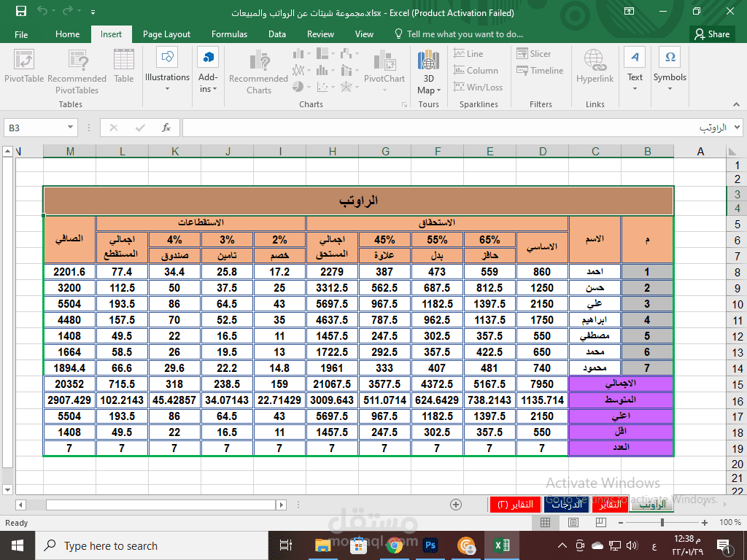Screen dimensions: 747x560
Task: Insert a statistic chart
Action: pos(325,71)
